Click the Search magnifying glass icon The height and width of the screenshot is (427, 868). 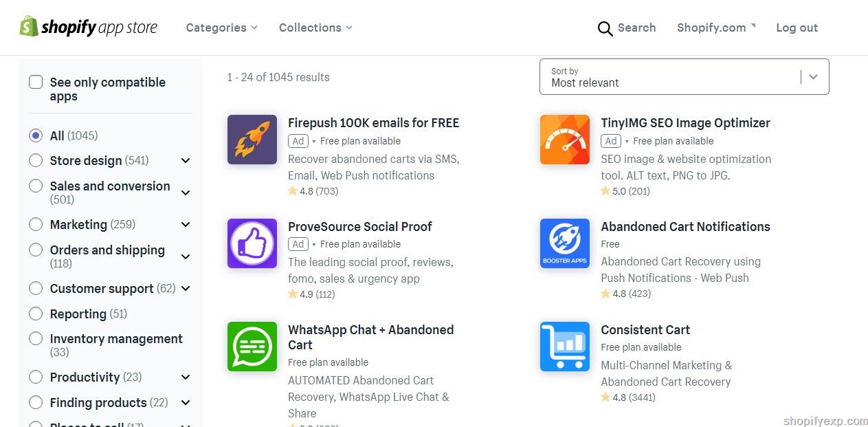pyautogui.click(x=605, y=28)
